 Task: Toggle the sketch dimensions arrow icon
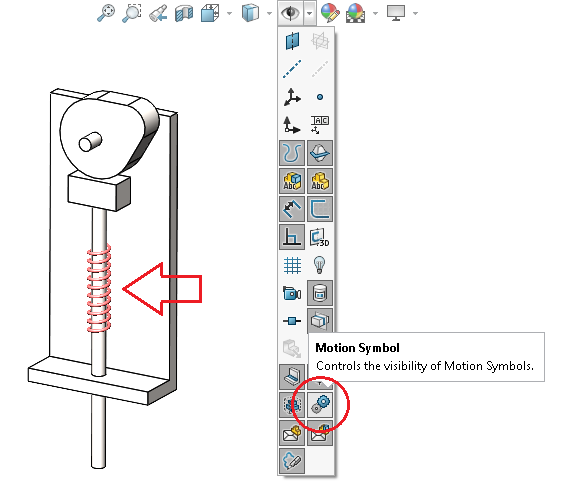292,209
